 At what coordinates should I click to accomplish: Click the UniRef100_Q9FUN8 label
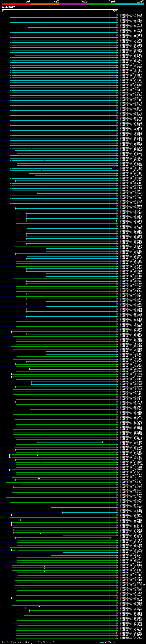click(131, 100)
